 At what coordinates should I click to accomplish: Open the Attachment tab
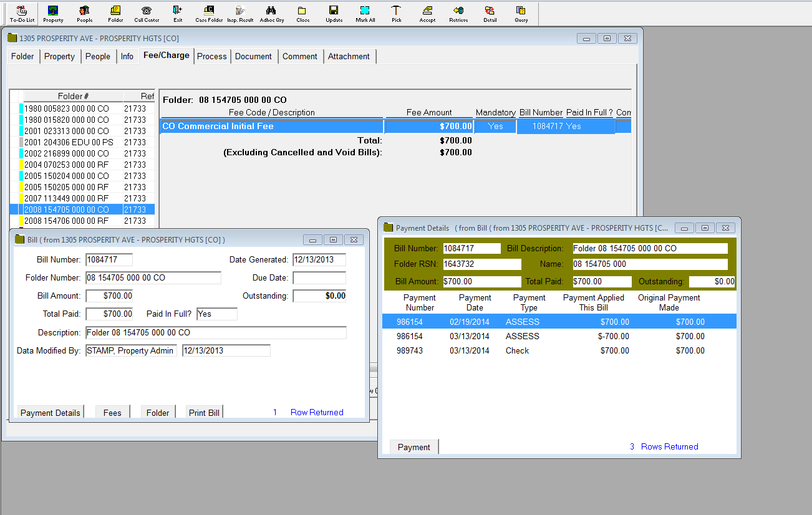(349, 56)
